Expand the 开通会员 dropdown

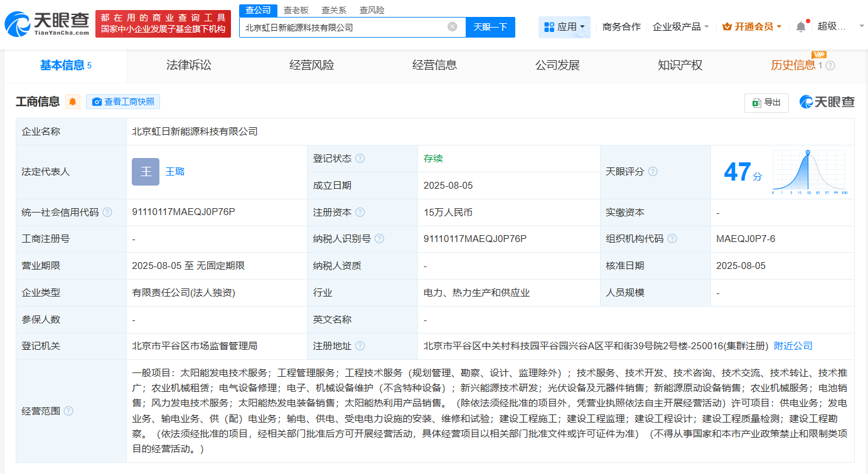pyautogui.click(x=752, y=27)
